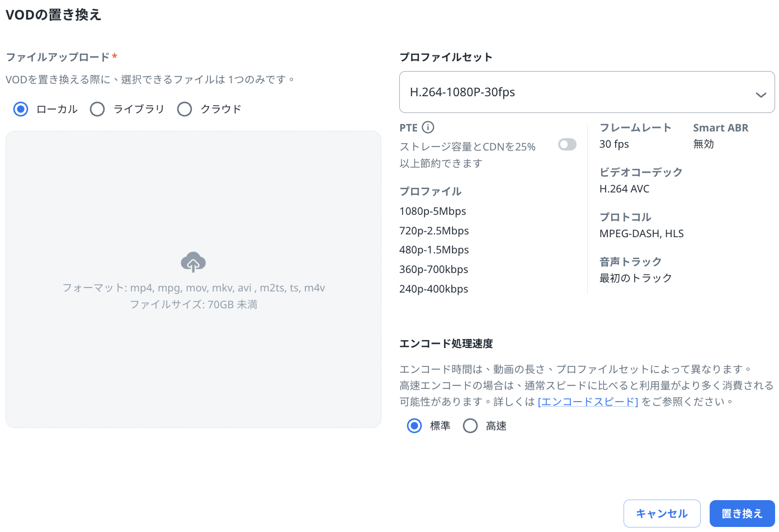This screenshot has height=532, width=779.
Task: Click the file size limit text in drop zone
Action: pos(193,305)
